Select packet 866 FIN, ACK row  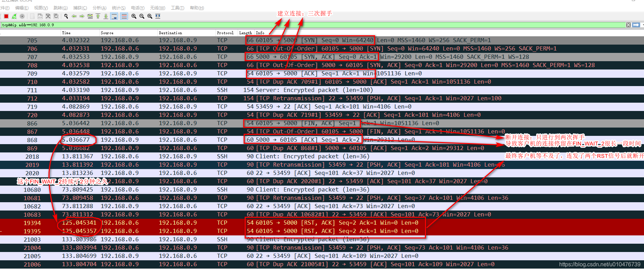click(322, 123)
